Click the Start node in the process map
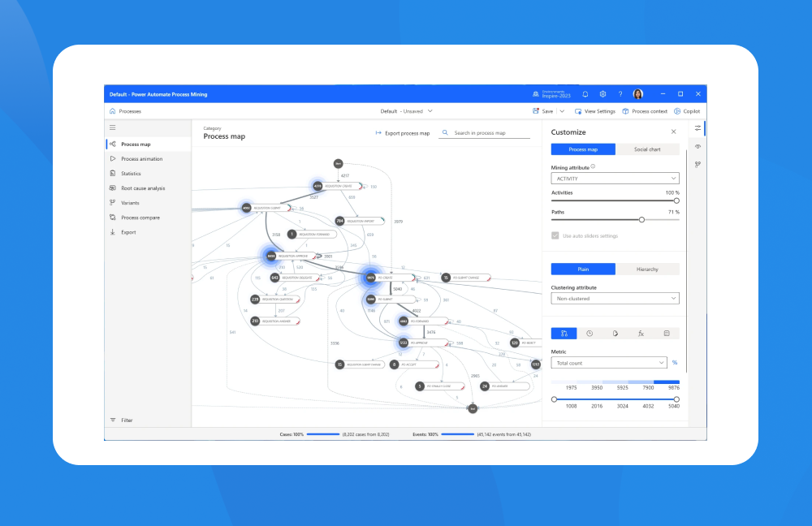Screen dimensions: 812x526 coord(338,164)
